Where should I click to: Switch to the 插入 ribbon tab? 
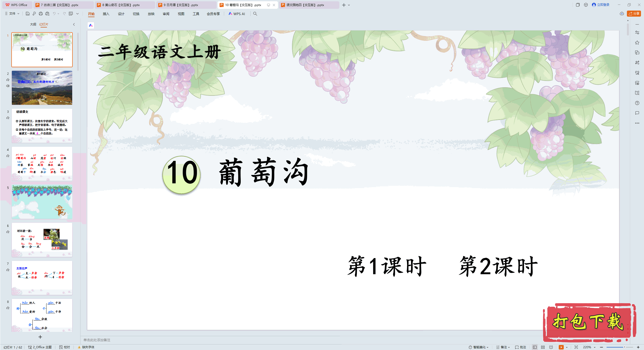106,14
